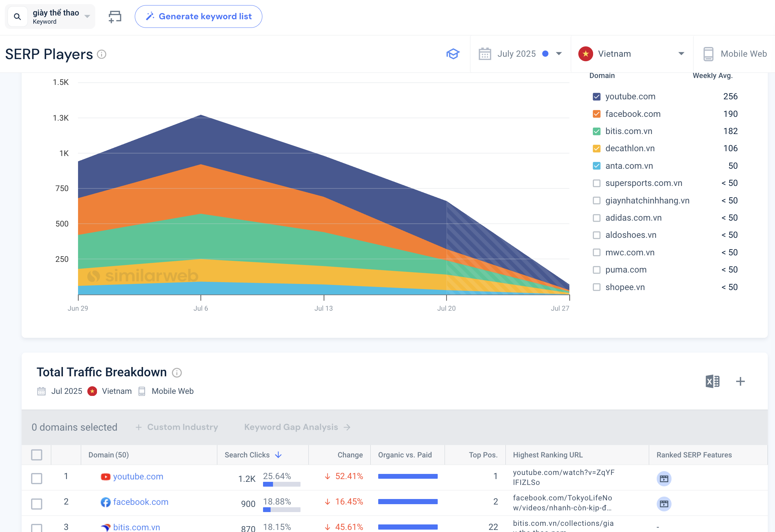Click the Total Traffic Breakdown info icon
Screen dimensions: 775x532
tap(177, 373)
